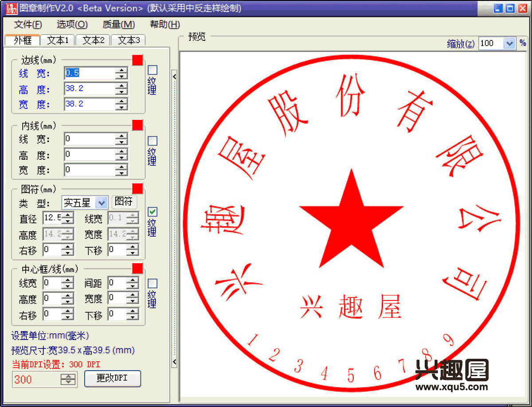This screenshot has height=407, width=532.
Task: Open the 缩放 zoom dropdown showing 100
Action: point(497,43)
